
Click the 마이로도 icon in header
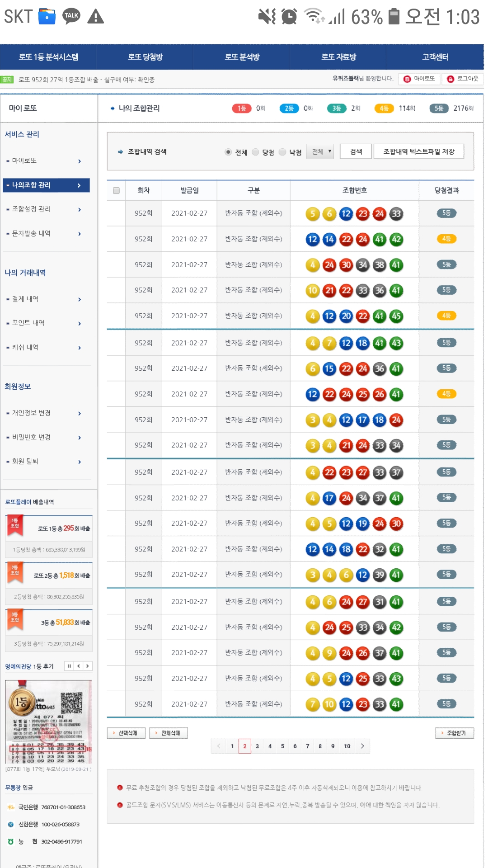tap(407, 79)
